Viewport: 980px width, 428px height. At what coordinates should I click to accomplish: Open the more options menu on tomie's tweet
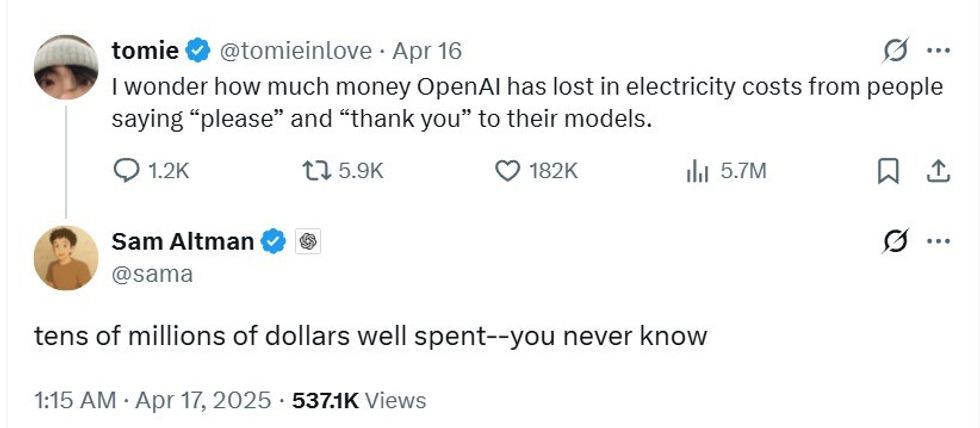pyautogui.click(x=938, y=50)
